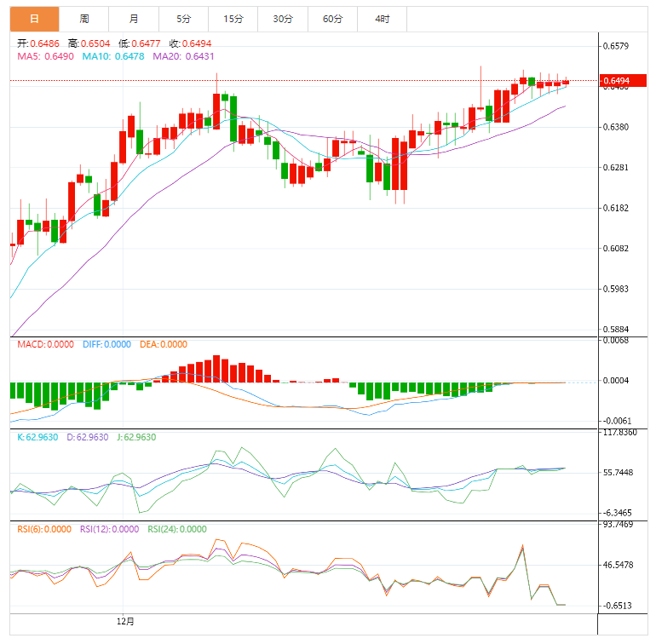Viewport: 656px width, 644px height.
Task: Open the 60分 timeframe tab
Action: [x=332, y=19]
